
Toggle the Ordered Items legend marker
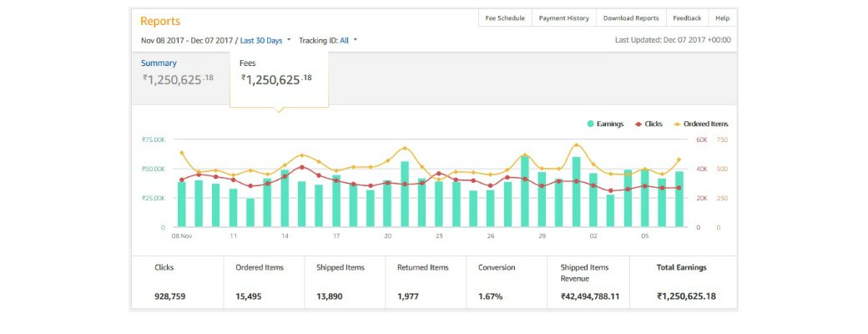point(677,124)
